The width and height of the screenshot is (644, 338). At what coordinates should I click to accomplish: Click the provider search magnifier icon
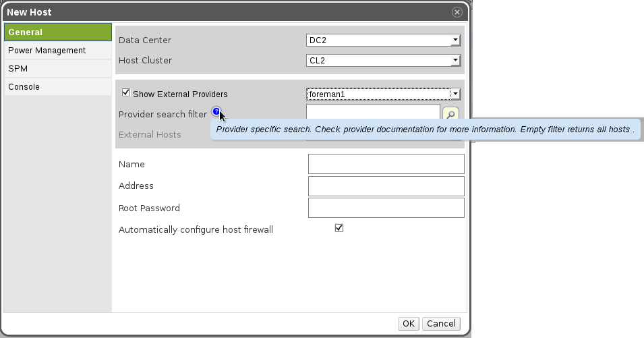tap(450, 114)
